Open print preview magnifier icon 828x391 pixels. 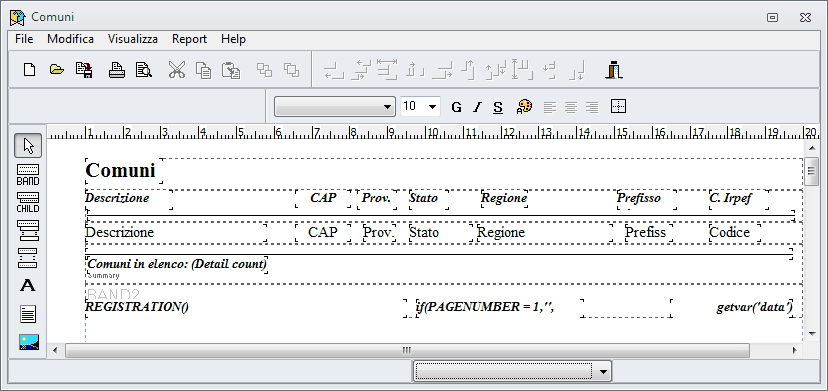(144, 70)
